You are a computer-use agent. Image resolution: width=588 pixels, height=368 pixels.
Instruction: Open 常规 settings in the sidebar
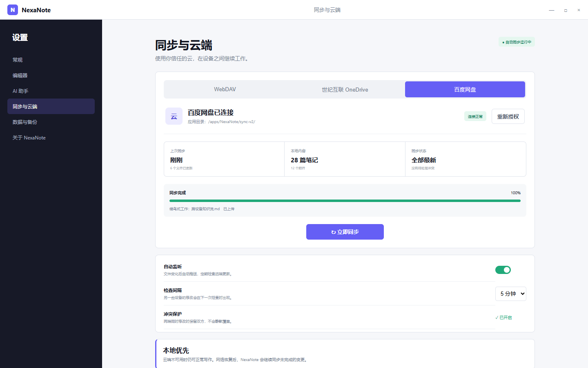coord(51,60)
